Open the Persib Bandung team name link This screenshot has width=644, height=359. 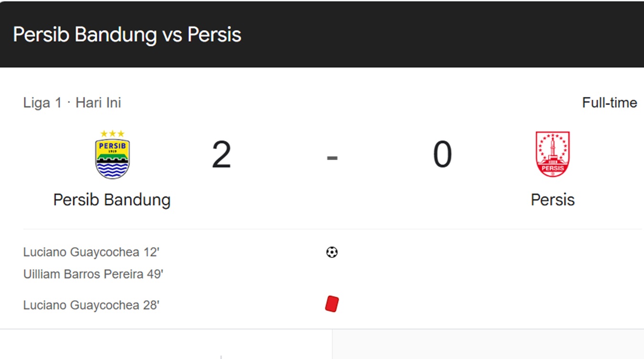(112, 200)
